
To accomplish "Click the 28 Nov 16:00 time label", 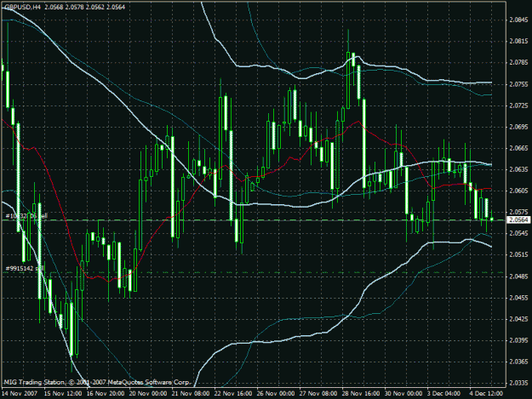I will point(361,394).
